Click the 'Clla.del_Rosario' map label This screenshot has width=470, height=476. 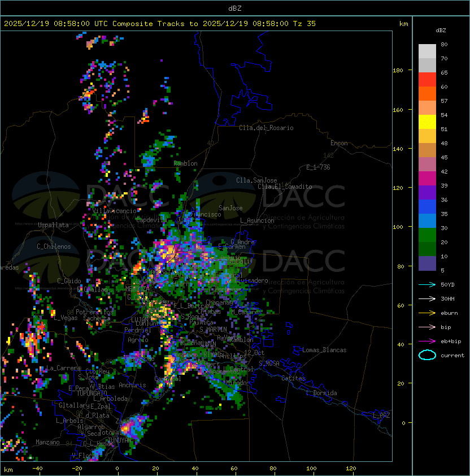(266, 128)
